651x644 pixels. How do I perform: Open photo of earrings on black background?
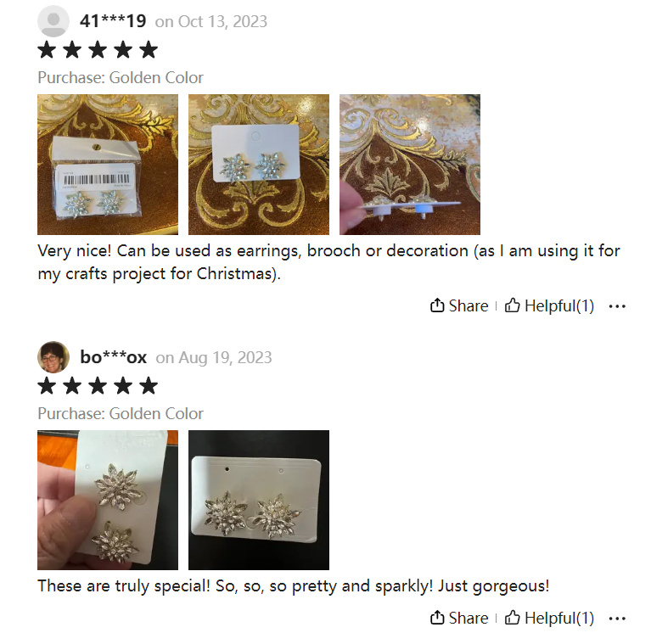point(259,500)
